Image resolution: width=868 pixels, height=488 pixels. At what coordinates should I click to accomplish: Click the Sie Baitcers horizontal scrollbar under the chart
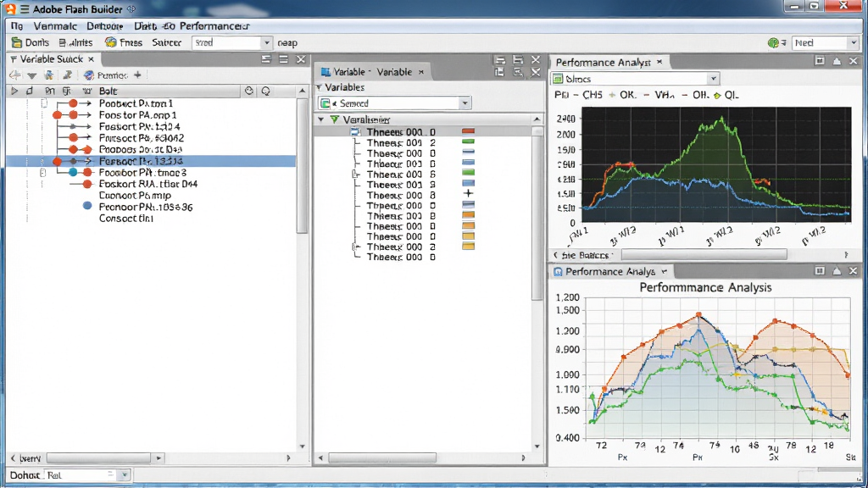(x=704, y=254)
